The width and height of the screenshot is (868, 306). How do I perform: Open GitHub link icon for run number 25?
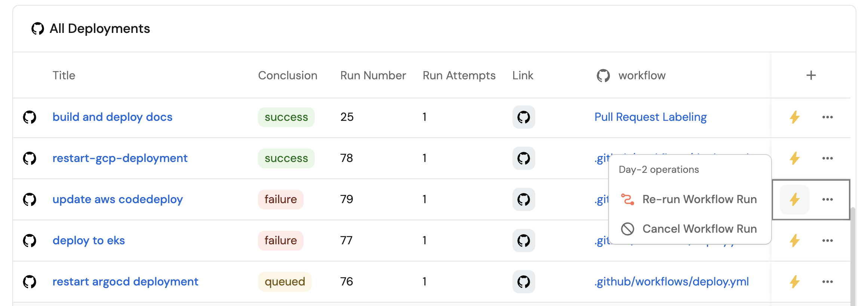pos(523,117)
